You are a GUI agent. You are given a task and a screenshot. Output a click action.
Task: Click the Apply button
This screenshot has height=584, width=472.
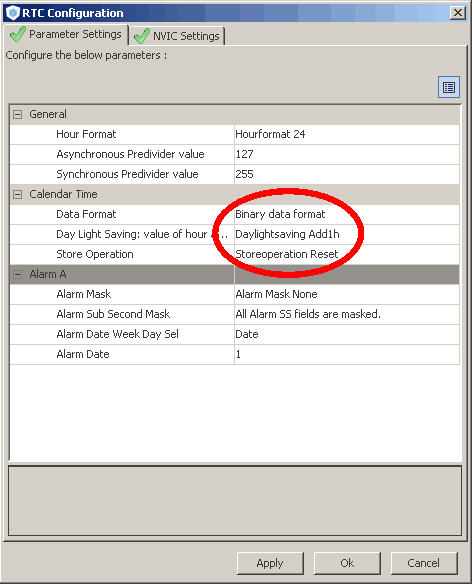[x=270, y=563]
